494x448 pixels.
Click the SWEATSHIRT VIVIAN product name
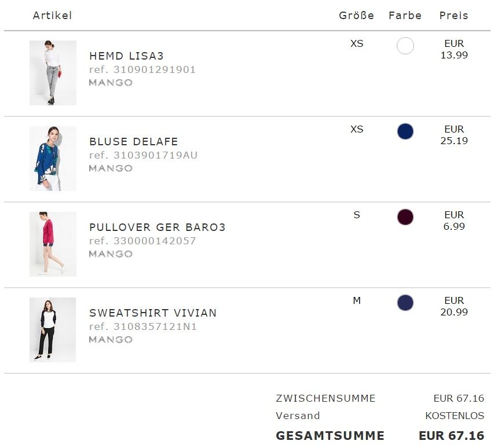coord(153,313)
